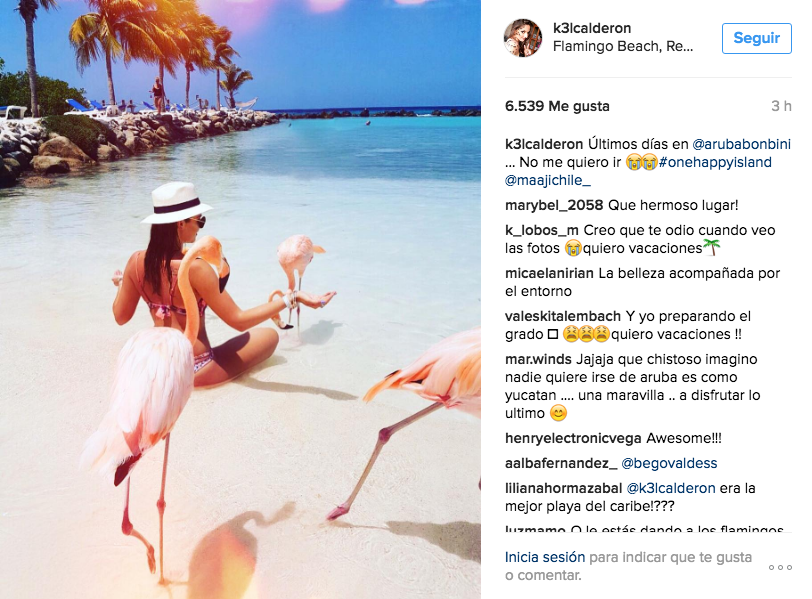This screenshot has width=812, height=599.
Task: Click the flamingo beach post photo
Action: click(240, 299)
